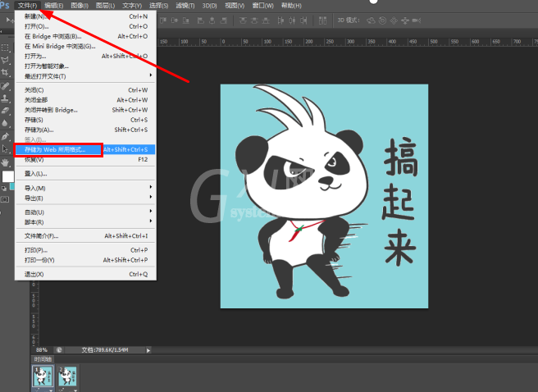Open the 视图(V) menu
Image resolution: width=538 pixels, height=392 pixels.
tap(235, 6)
